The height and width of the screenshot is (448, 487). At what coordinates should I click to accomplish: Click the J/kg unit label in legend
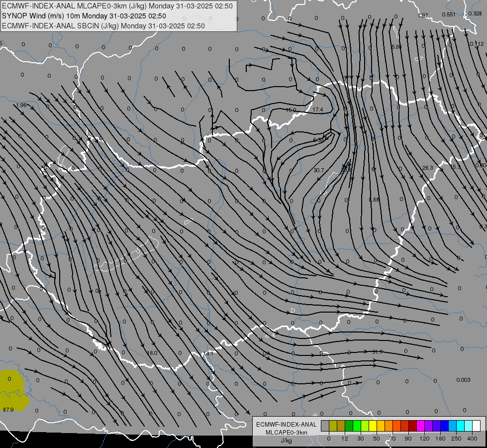point(286,441)
